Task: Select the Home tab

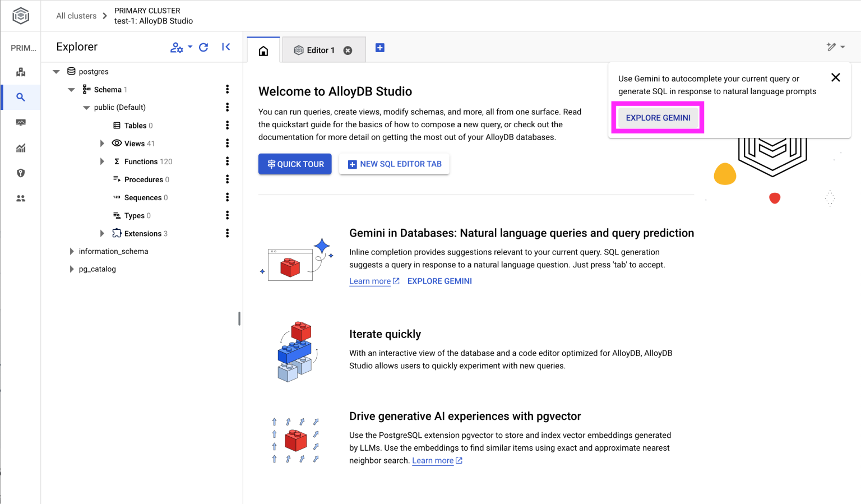Action: coord(263,49)
